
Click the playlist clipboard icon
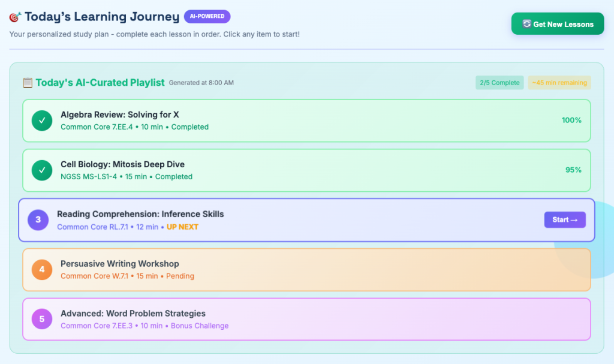[x=28, y=83]
